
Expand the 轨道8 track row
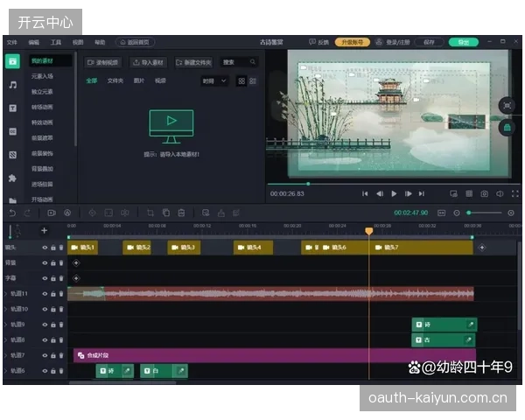(5, 340)
